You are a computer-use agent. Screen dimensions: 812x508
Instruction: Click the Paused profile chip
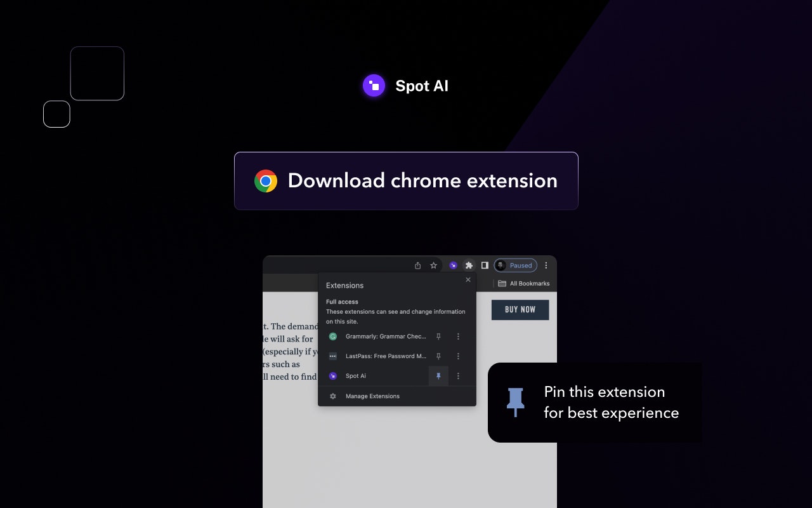[x=516, y=265]
